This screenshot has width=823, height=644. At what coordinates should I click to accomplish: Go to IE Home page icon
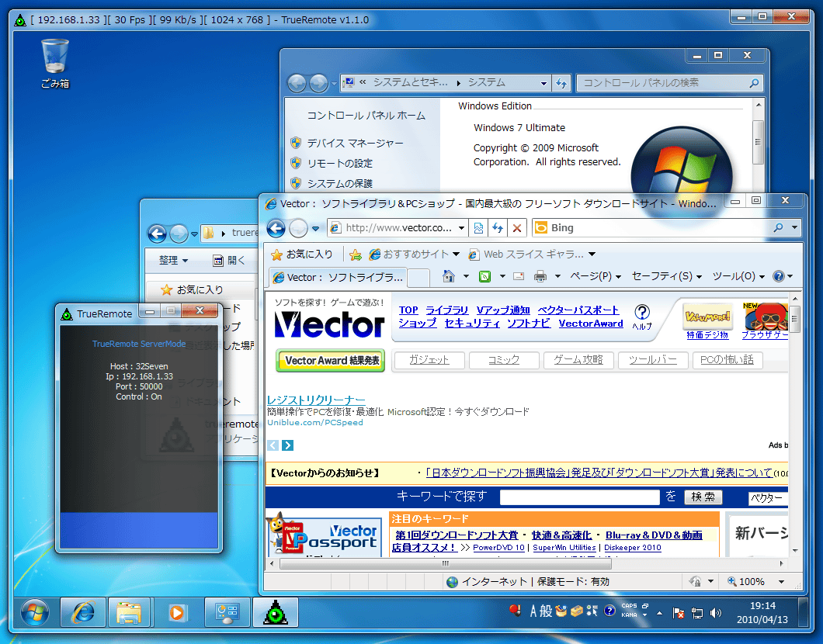click(448, 276)
